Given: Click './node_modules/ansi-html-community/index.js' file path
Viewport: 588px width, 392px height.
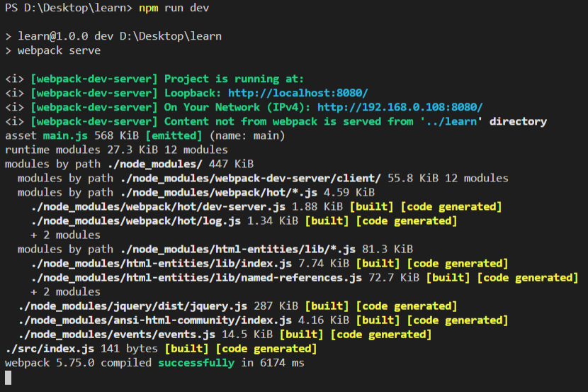Looking at the screenshot, I should (155, 320).
